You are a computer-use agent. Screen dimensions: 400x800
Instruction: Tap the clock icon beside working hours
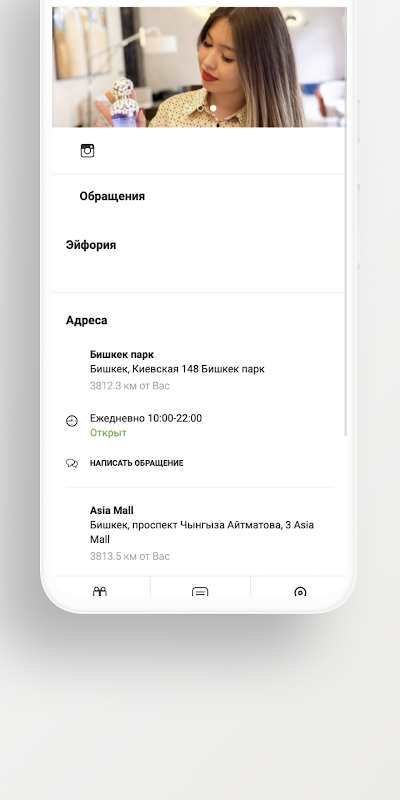pyautogui.click(x=72, y=421)
